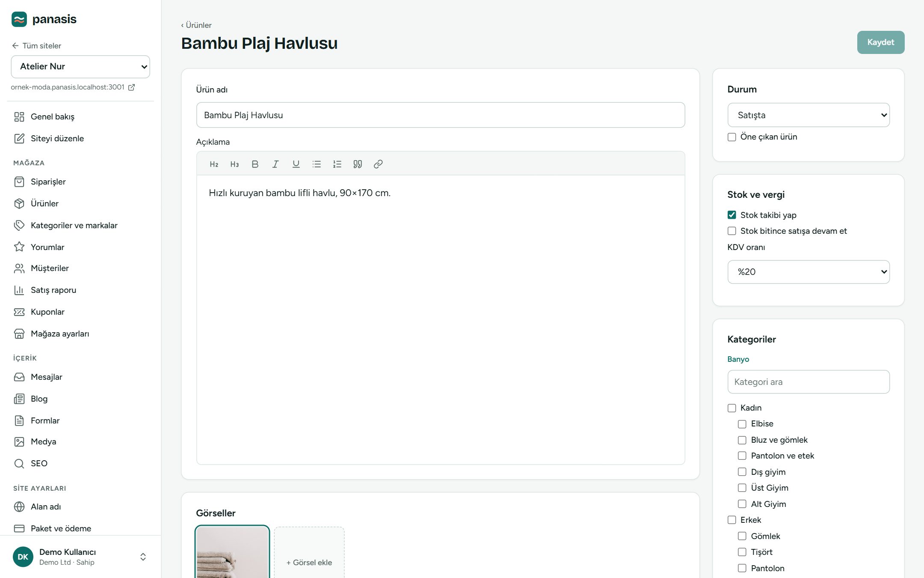Open external site link icon
The height and width of the screenshot is (578, 924).
click(x=132, y=87)
